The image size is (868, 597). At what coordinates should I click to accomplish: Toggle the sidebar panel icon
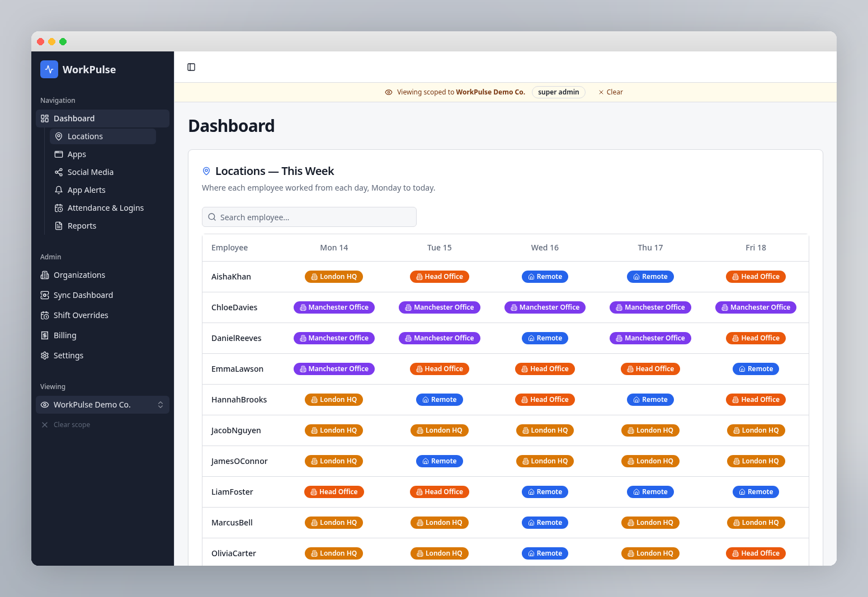coord(191,67)
